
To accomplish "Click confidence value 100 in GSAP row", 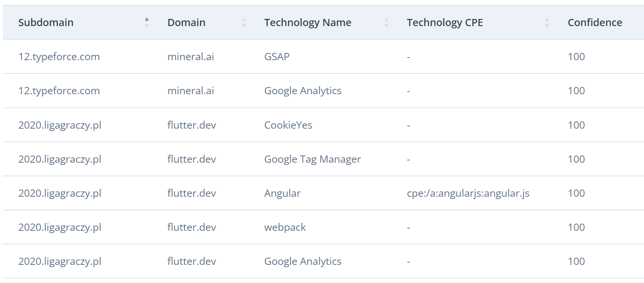I will click(x=576, y=57).
